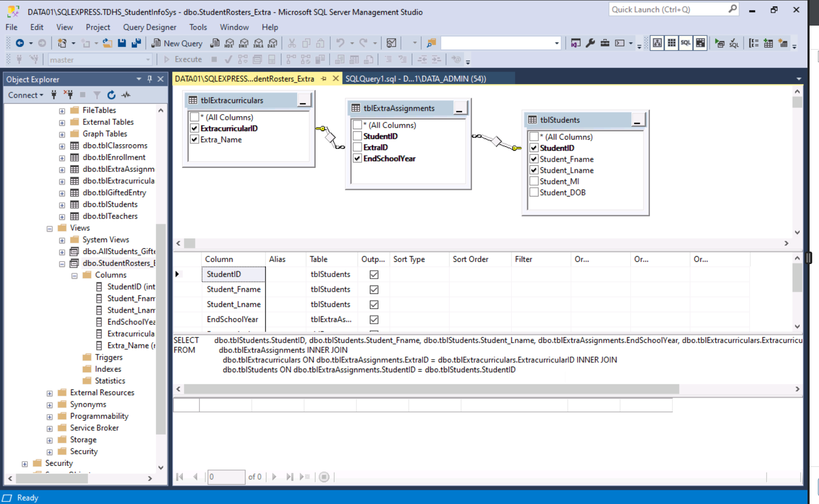This screenshot has width=819, height=504.
Task: Open the Connect dropdown in Object Explorer
Action: (x=26, y=95)
